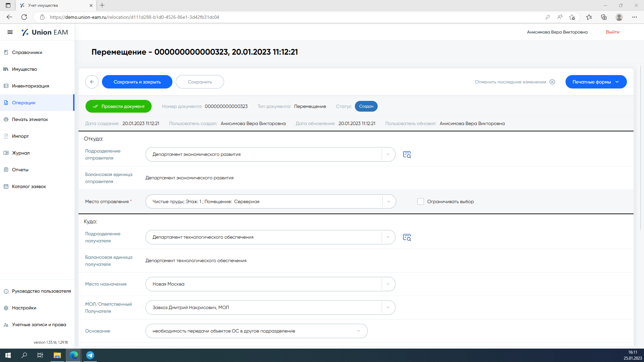Click Руководство пользователя info icon
This screenshot has height=362, width=644.
[x=6, y=291]
